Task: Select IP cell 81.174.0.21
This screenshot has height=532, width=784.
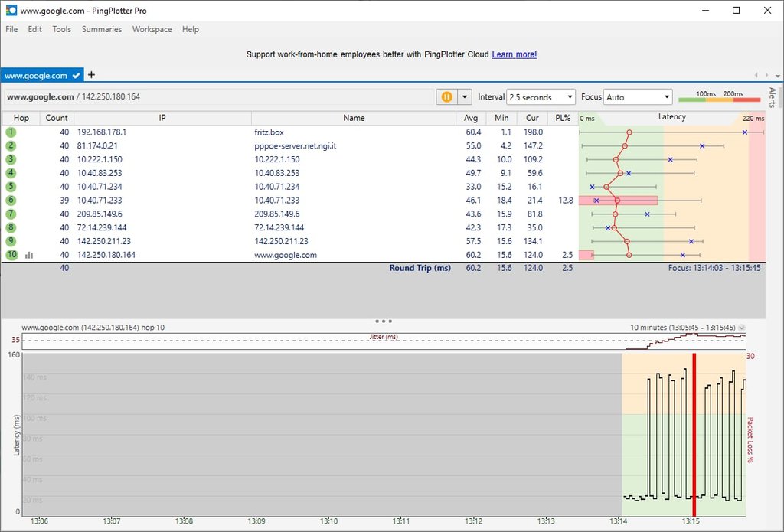Action: pos(97,145)
